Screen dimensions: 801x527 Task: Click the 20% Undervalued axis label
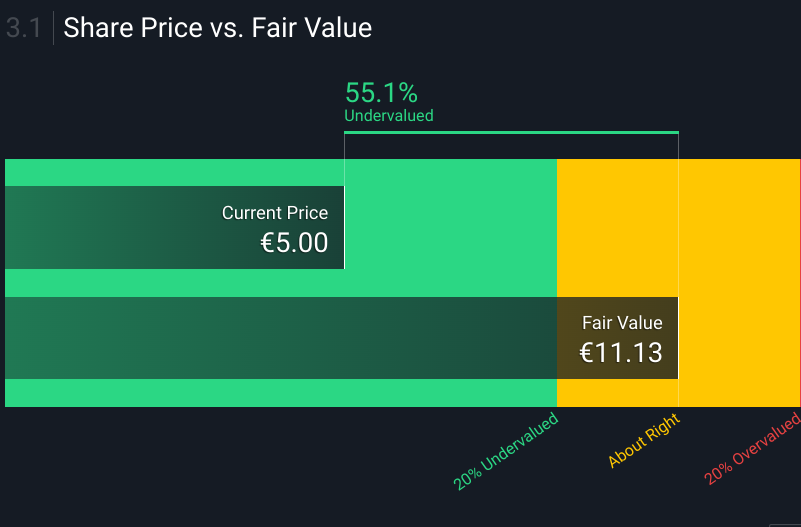(505, 451)
